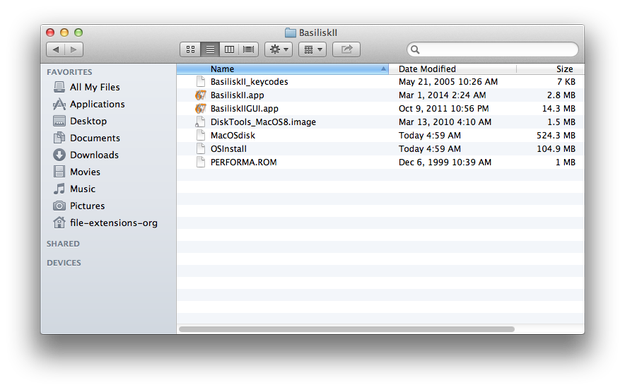Click the search field
Screen dimensions: 625x390
click(x=493, y=49)
